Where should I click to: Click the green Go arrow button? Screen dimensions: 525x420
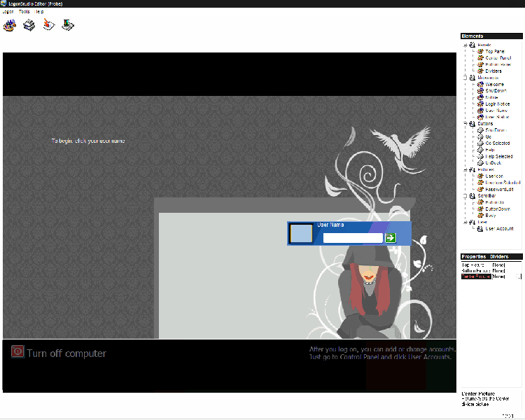(x=391, y=238)
